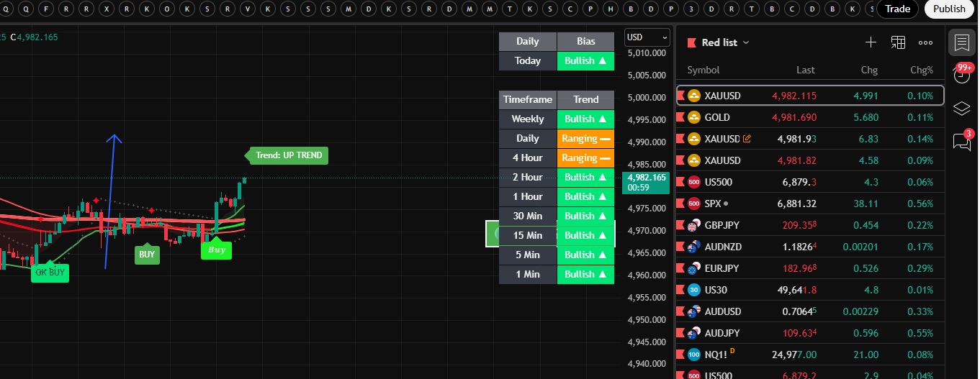The image size is (980, 379).
Task: Click the Publish button
Action: coord(949,9)
